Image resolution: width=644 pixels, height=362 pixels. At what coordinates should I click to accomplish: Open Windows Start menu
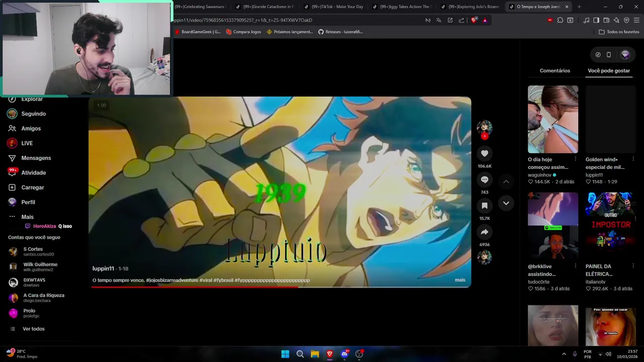click(285, 354)
